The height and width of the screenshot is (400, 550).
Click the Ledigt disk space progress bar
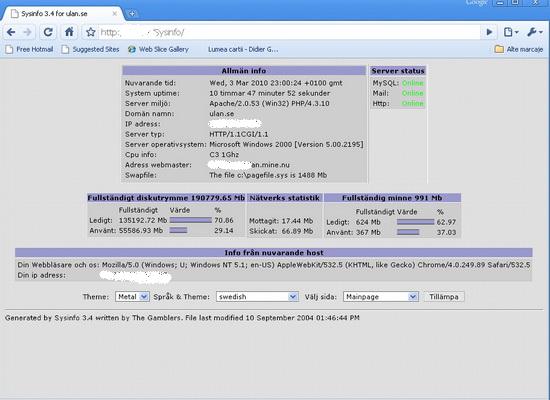[190, 220]
